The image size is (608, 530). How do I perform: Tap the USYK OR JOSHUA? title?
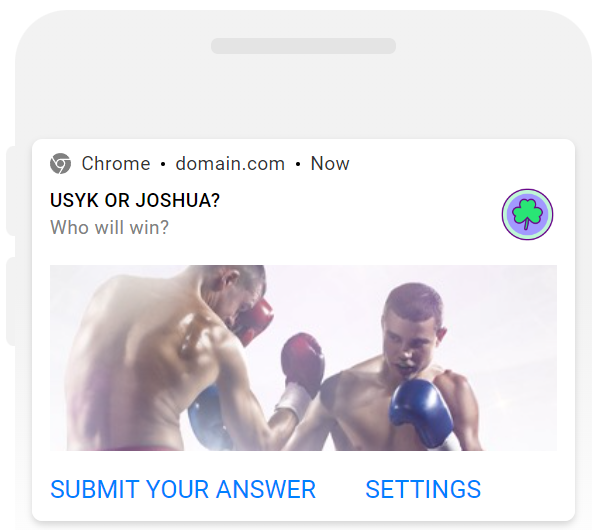pyautogui.click(x=135, y=200)
